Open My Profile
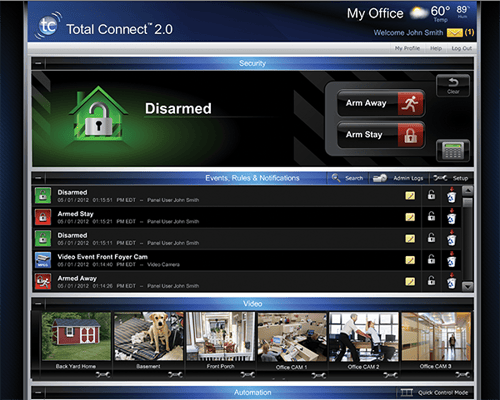 [x=407, y=48]
